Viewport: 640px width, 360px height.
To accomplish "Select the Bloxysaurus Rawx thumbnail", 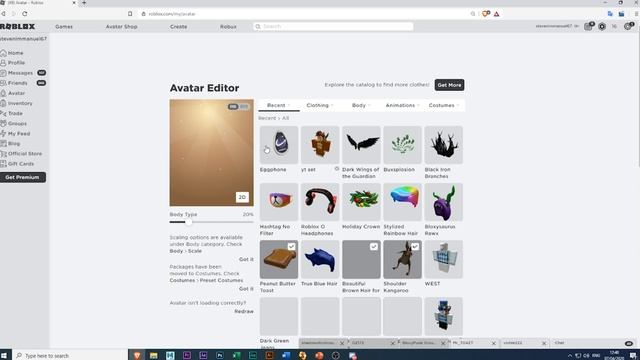I will [444, 202].
